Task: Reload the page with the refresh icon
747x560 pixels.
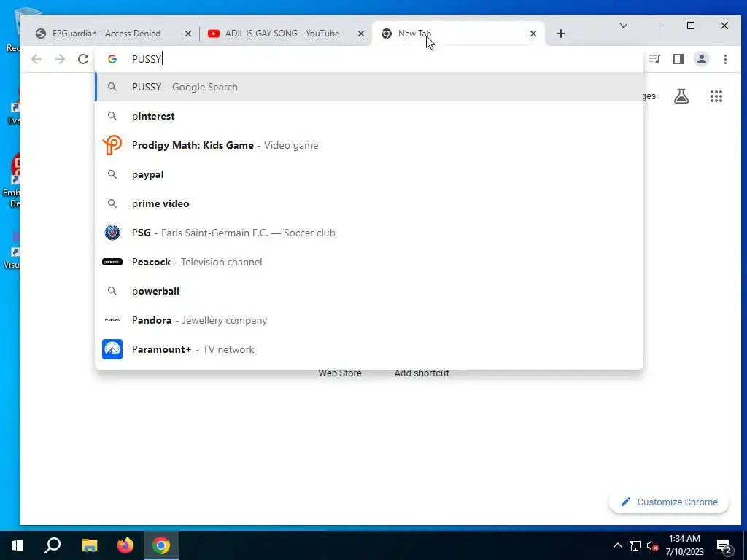Action: click(x=83, y=59)
